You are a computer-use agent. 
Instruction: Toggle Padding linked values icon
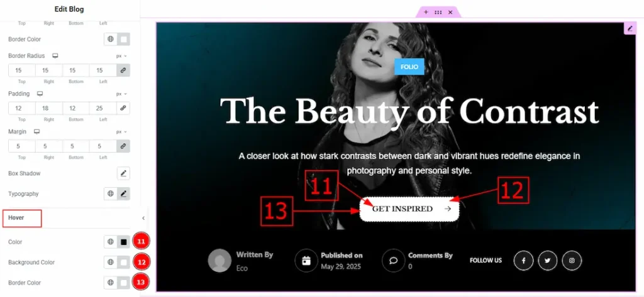(123, 108)
